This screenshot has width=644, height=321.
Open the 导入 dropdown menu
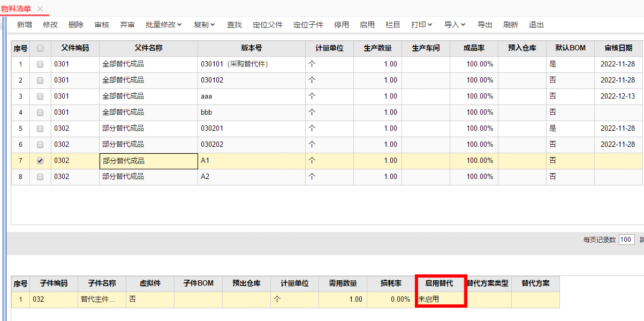click(455, 25)
